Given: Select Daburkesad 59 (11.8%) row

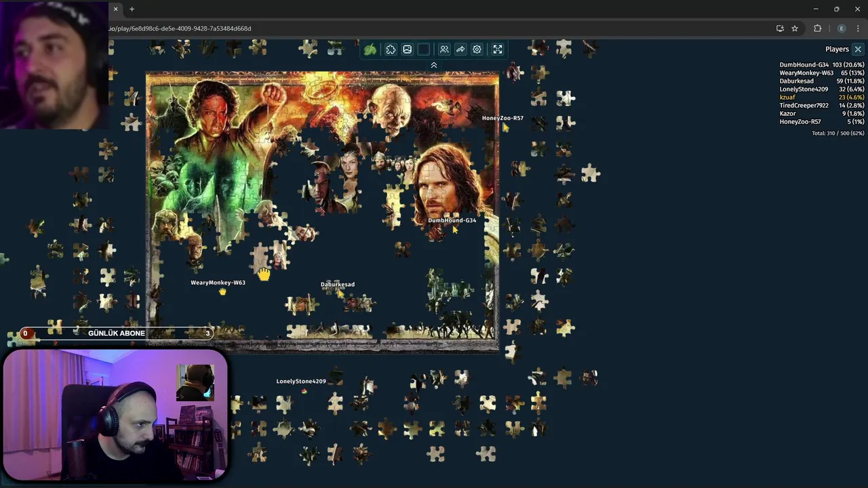Looking at the screenshot, I should [x=822, y=81].
